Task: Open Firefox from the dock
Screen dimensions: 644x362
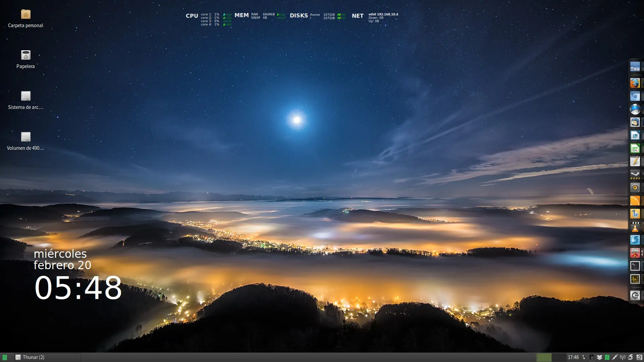Action: coord(635,83)
